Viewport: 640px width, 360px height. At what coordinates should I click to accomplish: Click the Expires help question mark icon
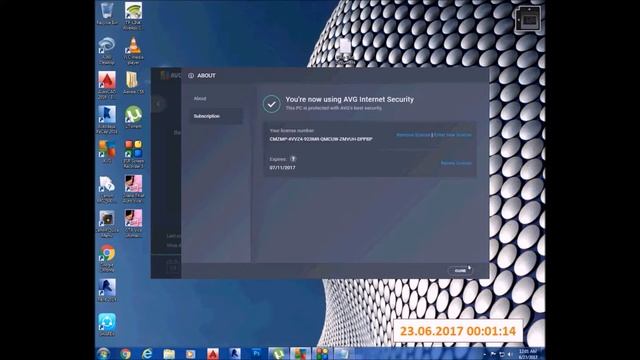click(x=293, y=159)
